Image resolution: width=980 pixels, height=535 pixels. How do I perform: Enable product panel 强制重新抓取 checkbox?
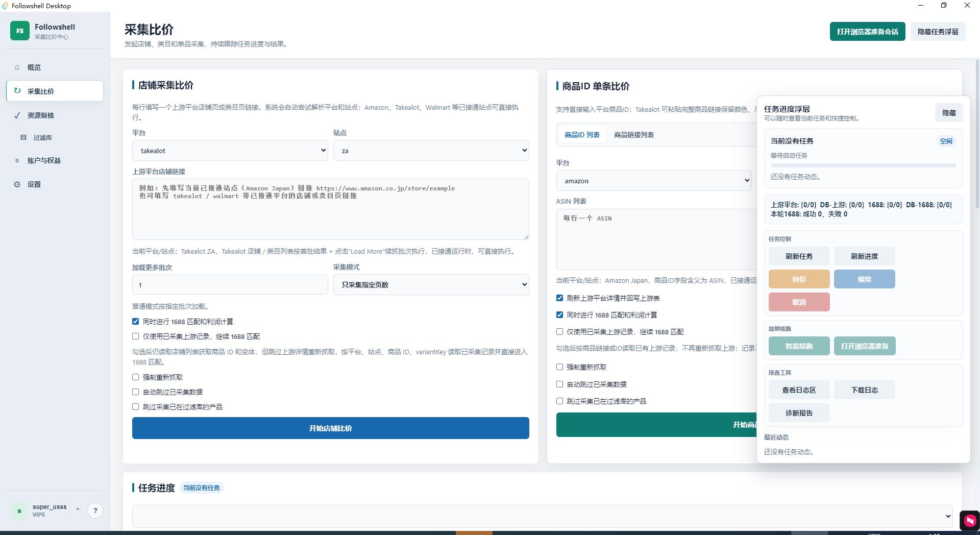tap(559, 367)
